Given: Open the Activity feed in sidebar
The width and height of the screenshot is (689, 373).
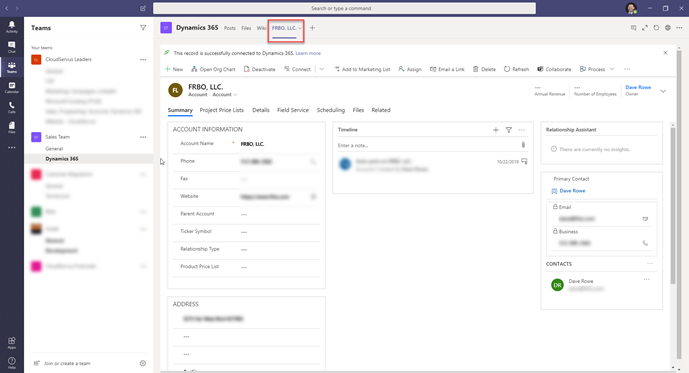Looking at the screenshot, I should (x=11, y=27).
